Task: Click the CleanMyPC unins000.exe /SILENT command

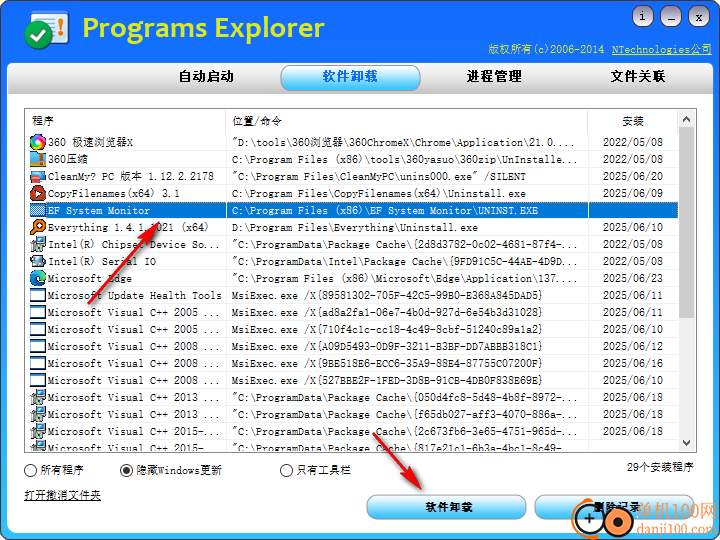Action: (379, 176)
